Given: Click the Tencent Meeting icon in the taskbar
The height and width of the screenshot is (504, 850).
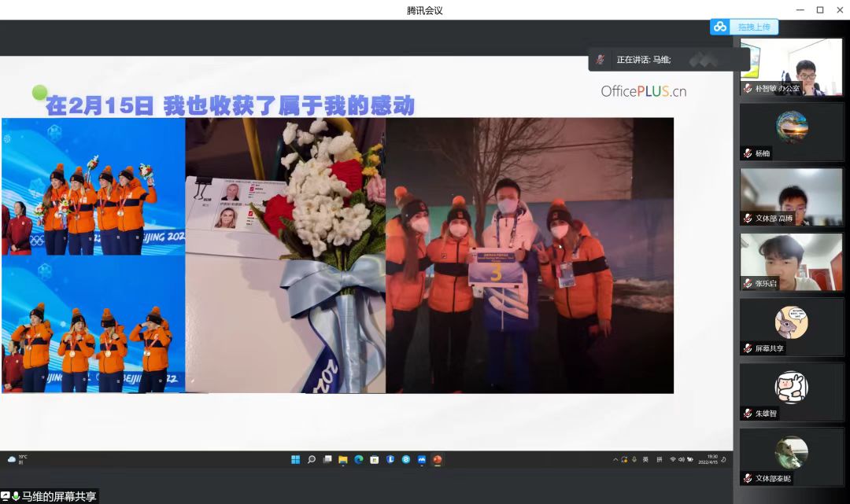Looking at the screenshot, I should click(x=422, y=460).
